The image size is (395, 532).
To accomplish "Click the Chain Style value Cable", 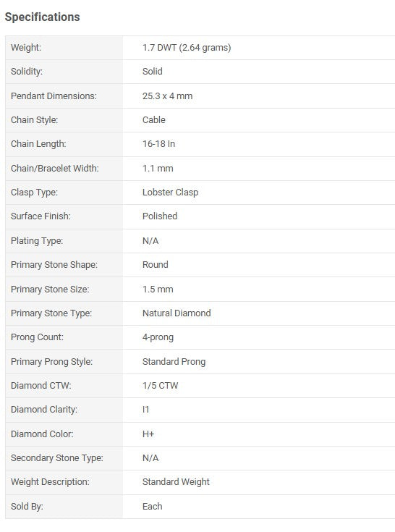I will 154,119.
